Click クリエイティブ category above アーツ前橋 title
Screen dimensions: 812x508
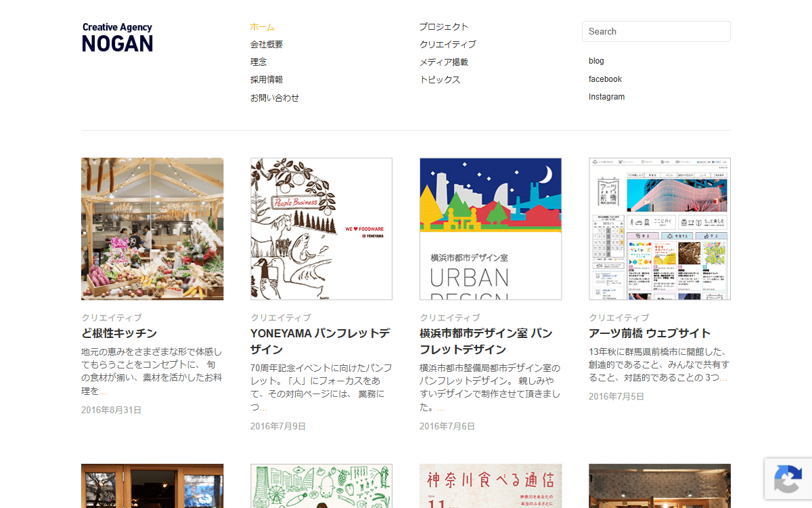point(619,318)
